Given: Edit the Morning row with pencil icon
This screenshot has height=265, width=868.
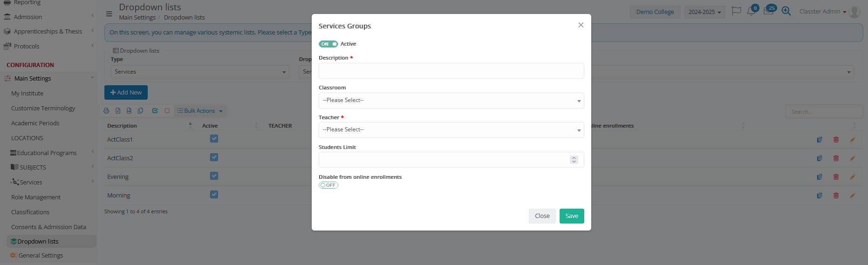Looking at the screenshot, I should pos(852,196).
